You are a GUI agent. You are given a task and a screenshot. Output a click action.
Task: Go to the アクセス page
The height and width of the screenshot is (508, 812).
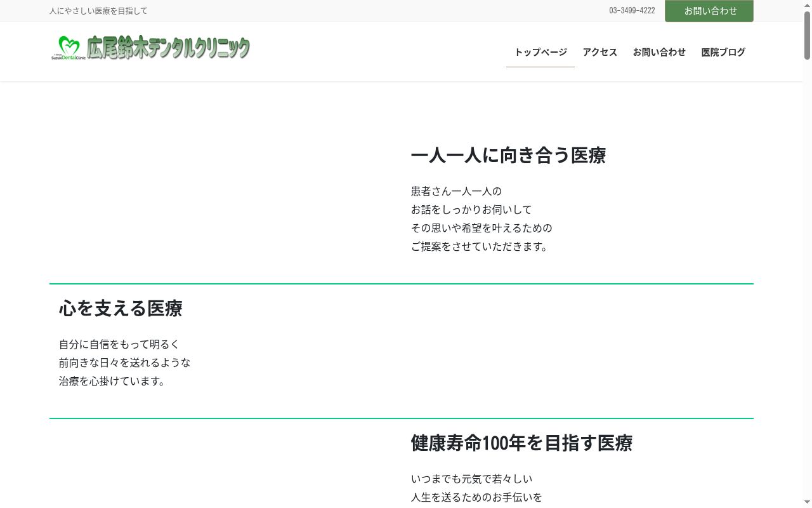[x=600, y=52]
